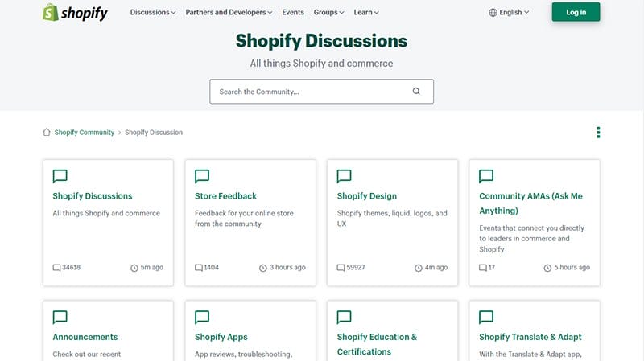Click chat icon on Community AMAs card

pos(486,176)
